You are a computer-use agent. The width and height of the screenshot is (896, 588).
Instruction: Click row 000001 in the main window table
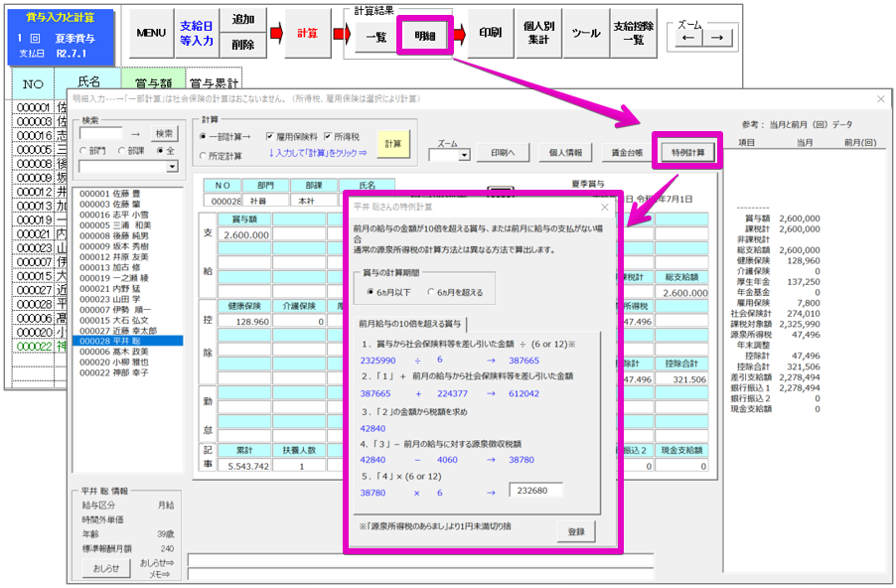39,107
